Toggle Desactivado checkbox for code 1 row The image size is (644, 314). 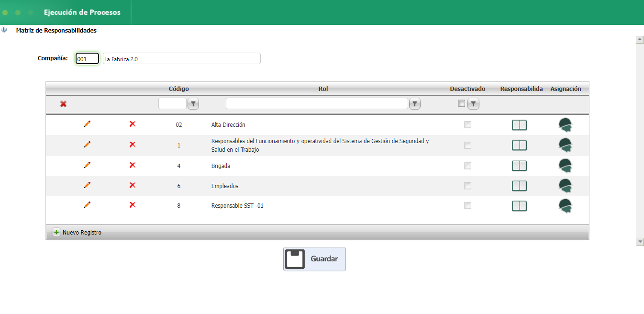pos(467,145)
